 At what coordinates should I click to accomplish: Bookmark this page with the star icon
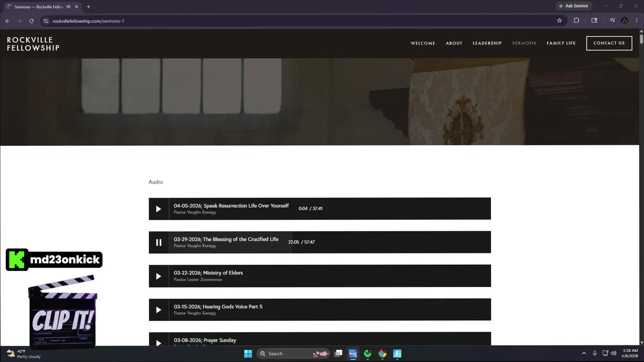[x=559, y=21]
